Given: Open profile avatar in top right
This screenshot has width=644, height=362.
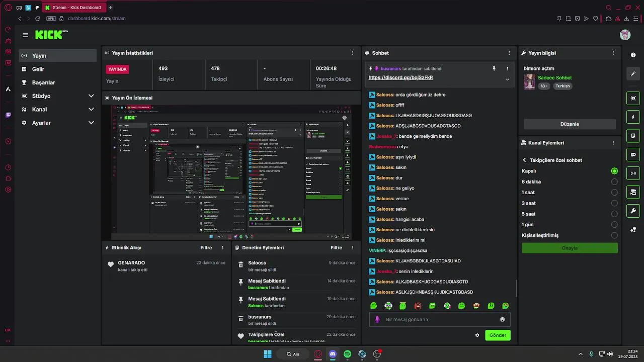Looking at the screenshot, I should (x=625, y=35).
